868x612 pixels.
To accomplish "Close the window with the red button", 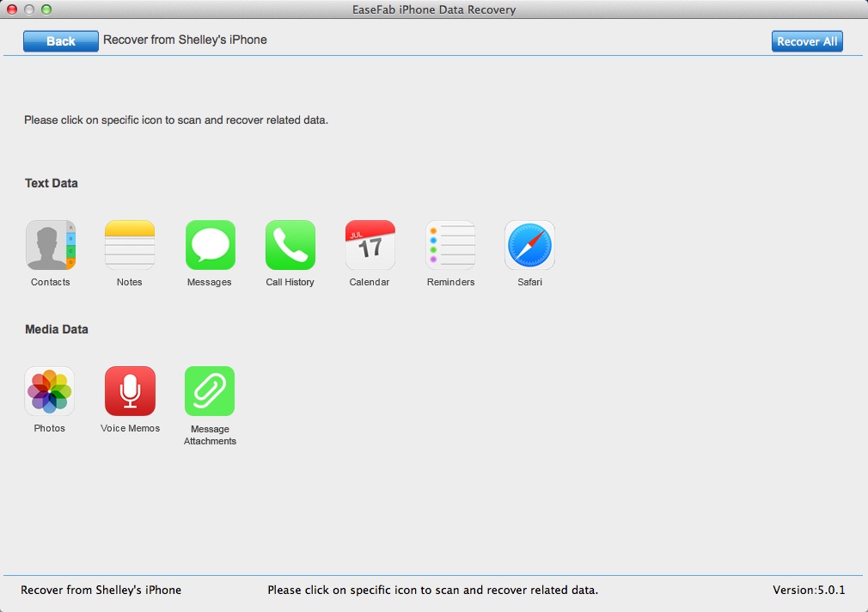I will tap(12, 9).
